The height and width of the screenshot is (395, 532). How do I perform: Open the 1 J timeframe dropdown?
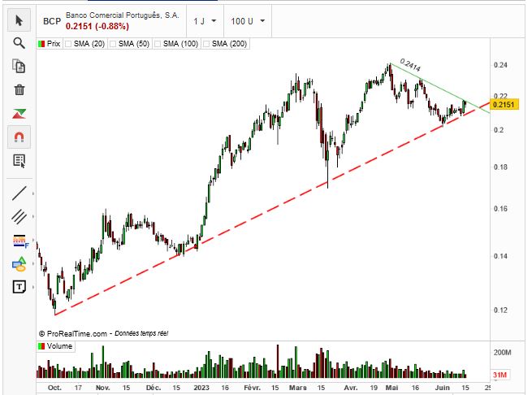click(x=205, y=21)
